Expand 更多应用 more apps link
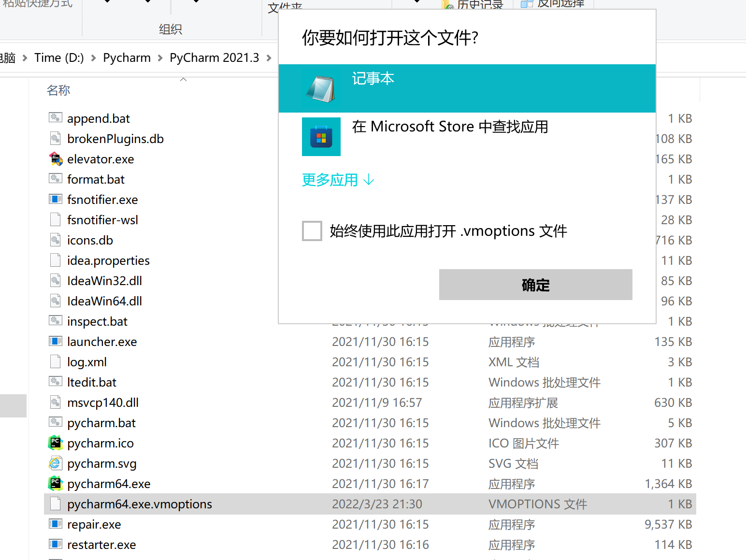 tap(338, 180)
